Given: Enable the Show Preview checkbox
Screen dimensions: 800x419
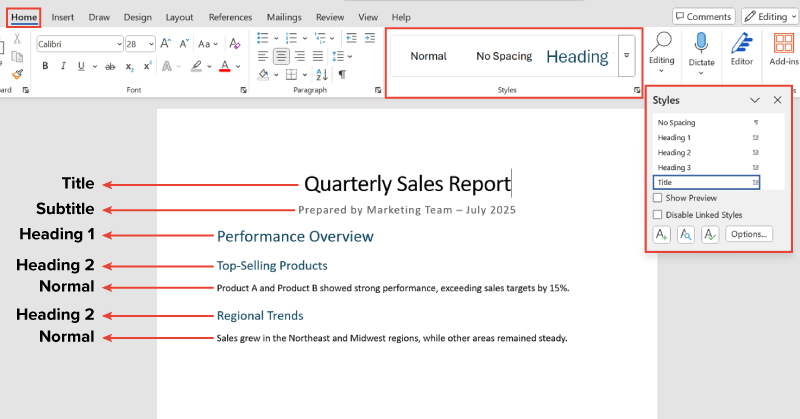Looking at the screenshot, I should [x=657, y=199].
